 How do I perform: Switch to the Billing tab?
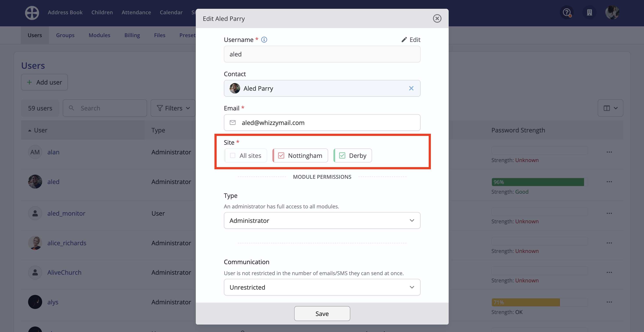pyautogui.click(x=132, y=35)
